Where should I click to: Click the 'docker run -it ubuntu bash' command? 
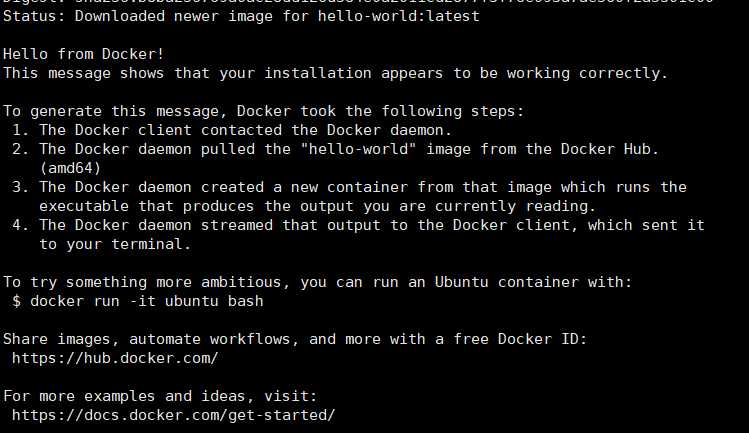147,301
